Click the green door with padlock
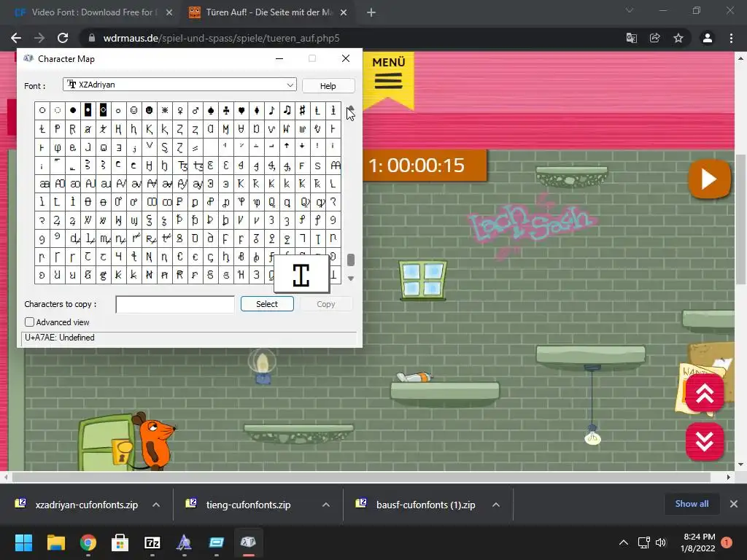The height and width of the screenshot is (560, 747). pyautogui.click(x=107, y=443)
